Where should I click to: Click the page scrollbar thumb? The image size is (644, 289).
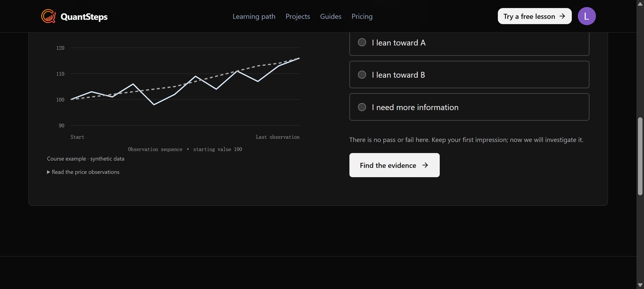[x=640, y=156]
